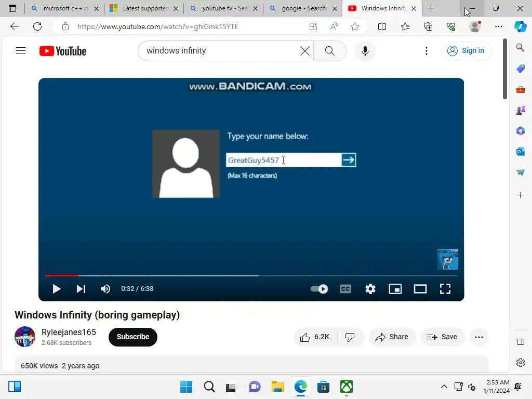Show hidden system tray icons
Screen dimensions: 532x399
click(444, 387)
